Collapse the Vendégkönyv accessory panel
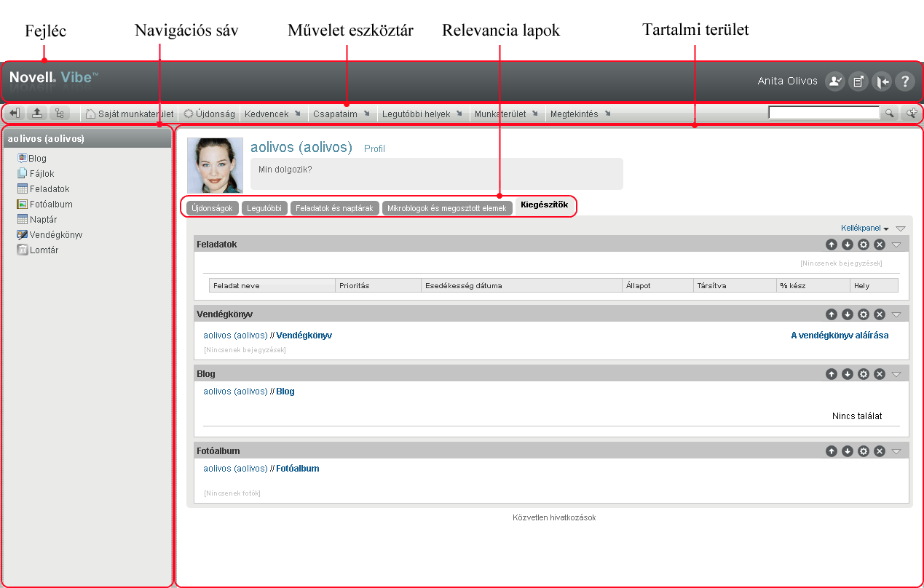 click(896, 315)
